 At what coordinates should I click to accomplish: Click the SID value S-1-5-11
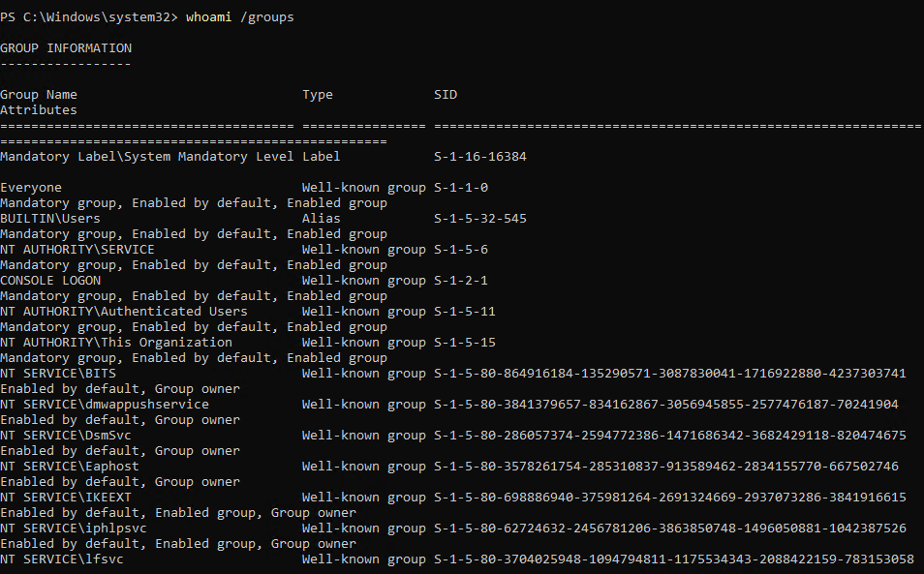pos(465,312)
